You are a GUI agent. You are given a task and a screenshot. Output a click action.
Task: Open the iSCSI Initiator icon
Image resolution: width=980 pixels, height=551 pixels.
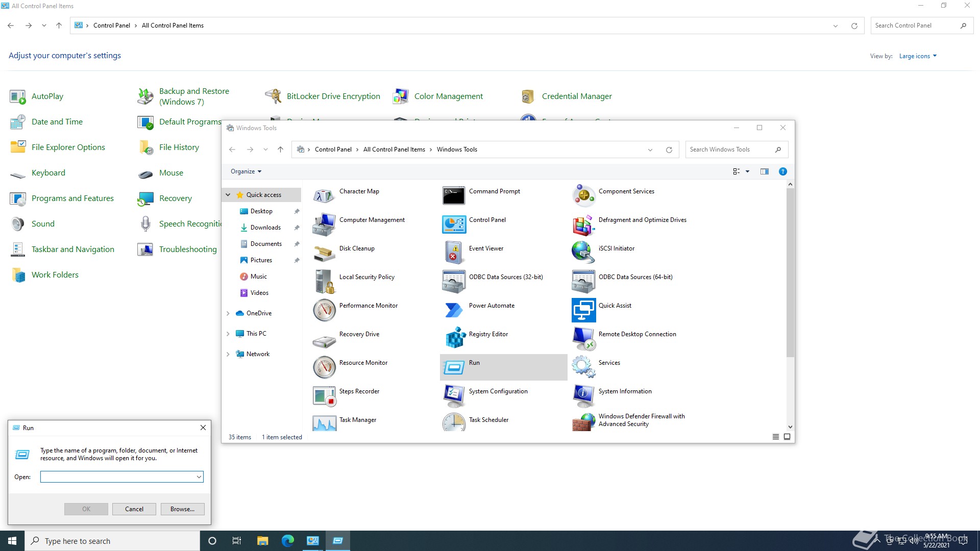coord(583,253)
